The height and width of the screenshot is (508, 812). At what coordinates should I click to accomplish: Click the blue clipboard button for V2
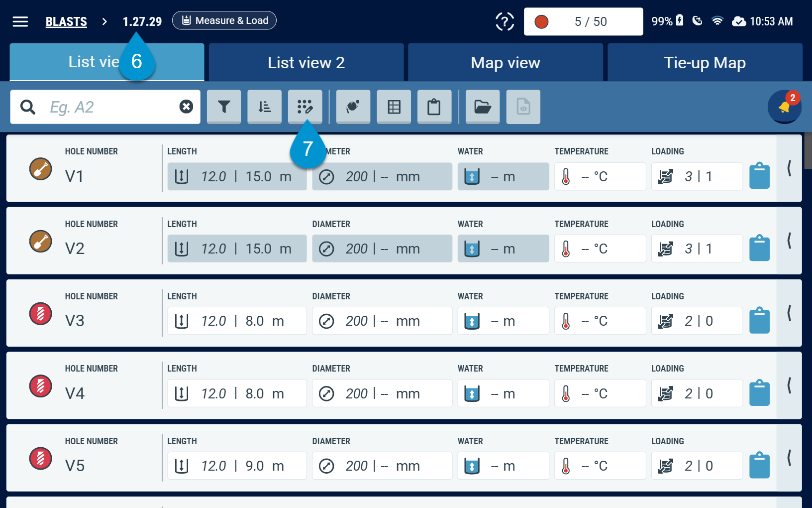[759, 248]
